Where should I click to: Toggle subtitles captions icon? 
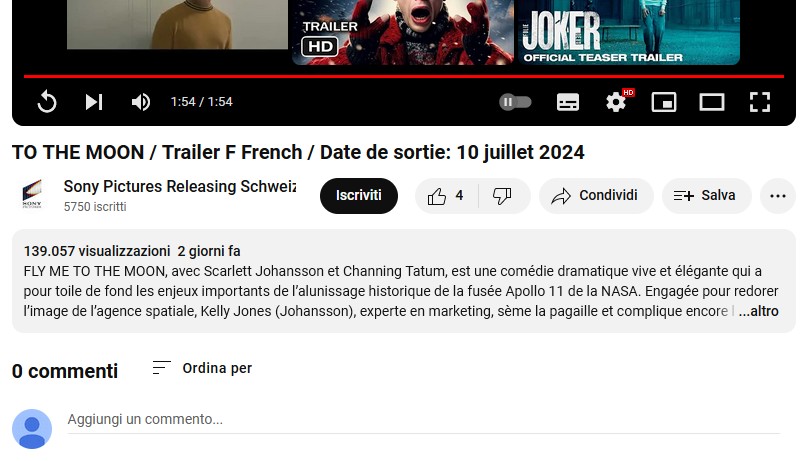point(568,102)
